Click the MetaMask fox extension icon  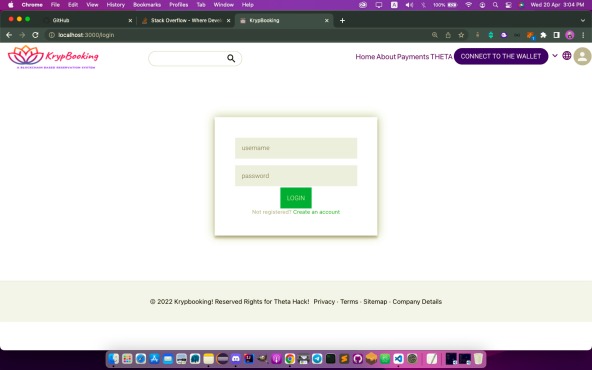tap(530, 35)
